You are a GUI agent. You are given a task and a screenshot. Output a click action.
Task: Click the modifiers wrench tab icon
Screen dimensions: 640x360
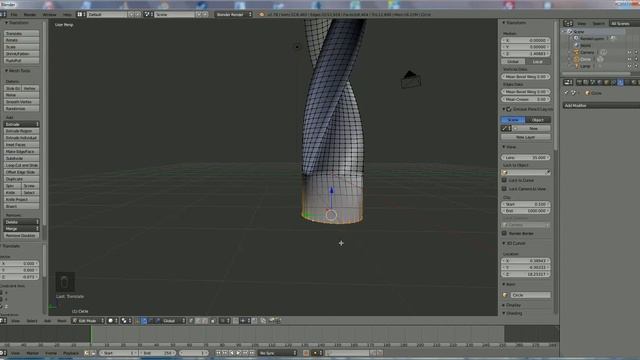620,82
